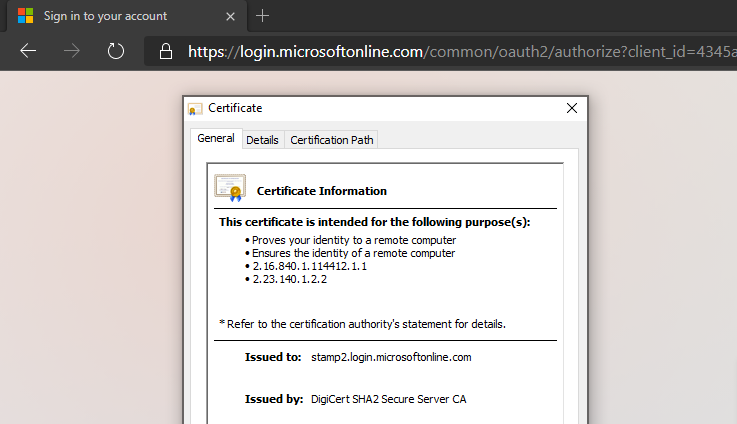Click the browser forward arrow
This screenshot has width=737, height=424.
(71, 51)
